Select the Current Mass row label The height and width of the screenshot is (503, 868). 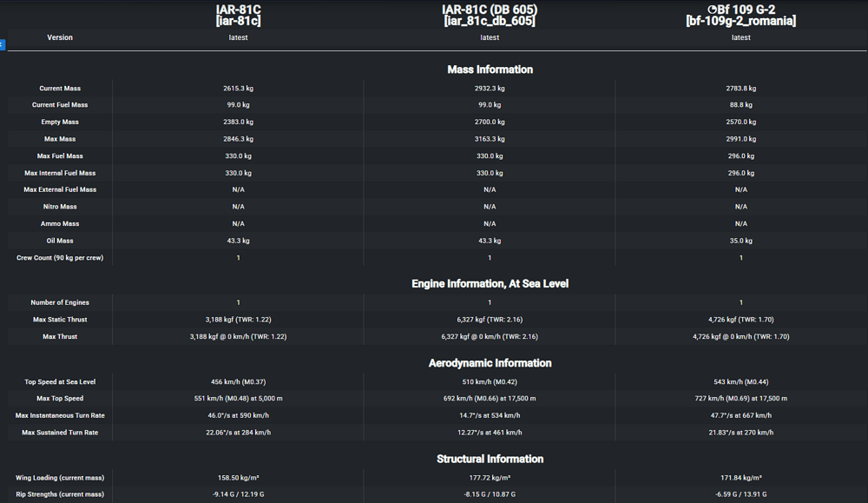60,89
